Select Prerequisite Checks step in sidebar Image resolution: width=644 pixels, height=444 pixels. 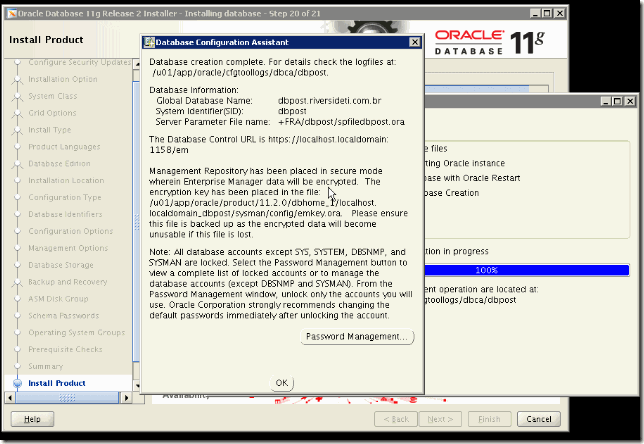pyautogui.click(x=65, y=350)
